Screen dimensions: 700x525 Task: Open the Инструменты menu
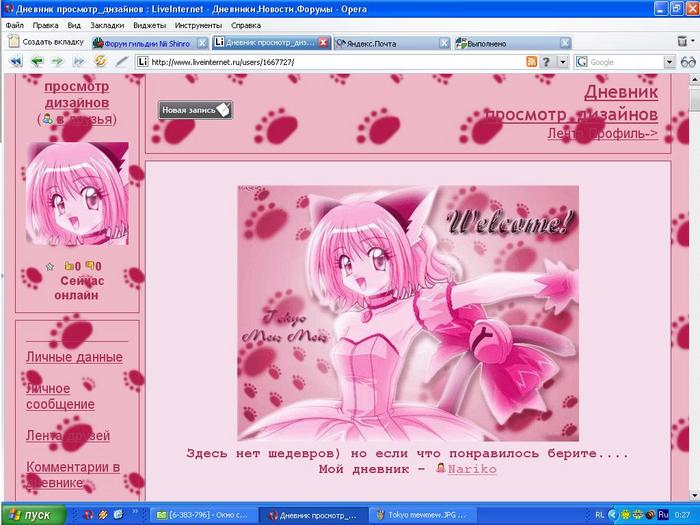(198, 25)
